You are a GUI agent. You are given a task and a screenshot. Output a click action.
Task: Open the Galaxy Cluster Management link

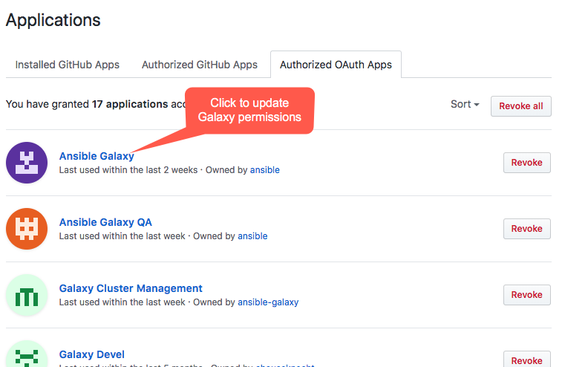click(x=131, y=288)
